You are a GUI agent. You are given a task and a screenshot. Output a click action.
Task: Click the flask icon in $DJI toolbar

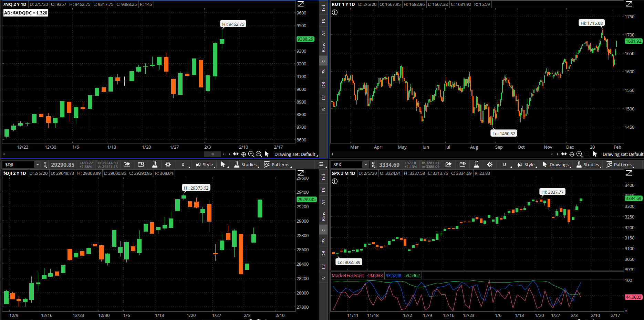click(155, 164)
